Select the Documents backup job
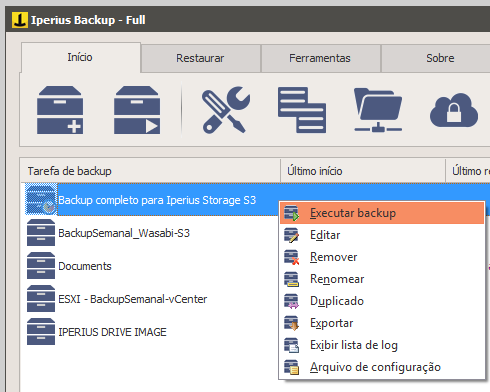 coord(85,266)
